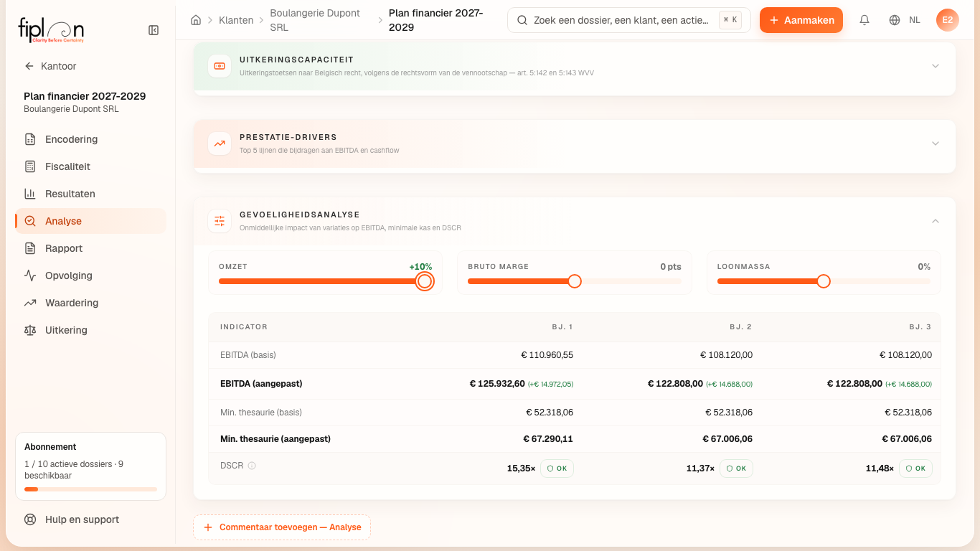Collapse the sidebar with the panel icon
The image size is (980, 551).
(154, 30)
